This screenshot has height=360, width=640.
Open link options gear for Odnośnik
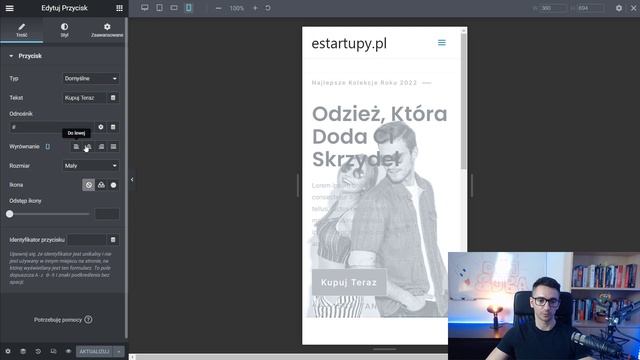pyautogui.click(x=101, y=127)
